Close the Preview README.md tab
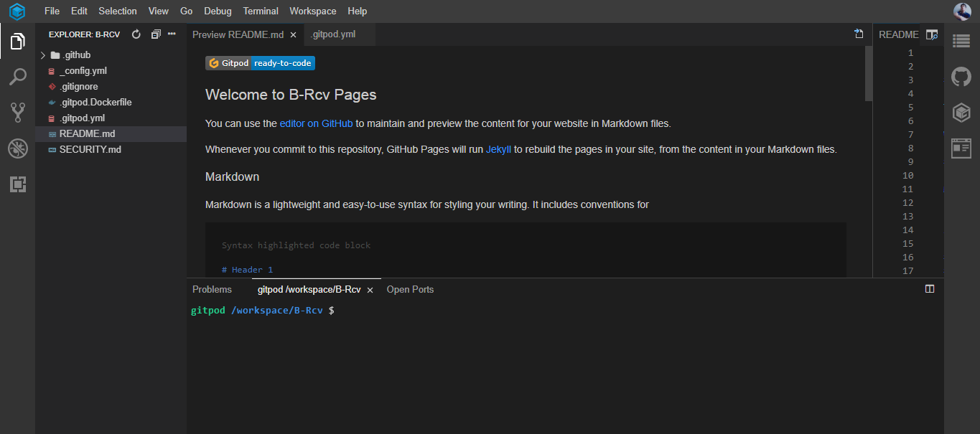 point(293,34)
